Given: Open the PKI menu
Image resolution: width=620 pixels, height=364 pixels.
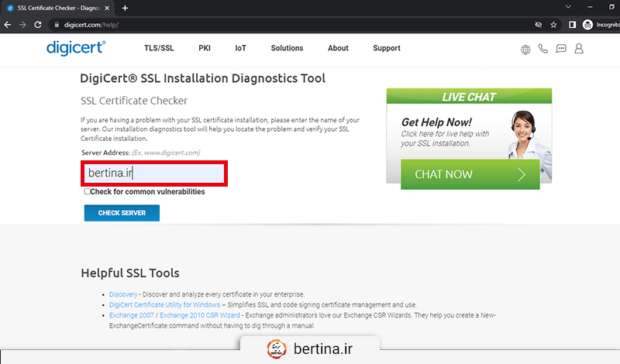Looking at the screenshot, I should click(x=205, y=48).
